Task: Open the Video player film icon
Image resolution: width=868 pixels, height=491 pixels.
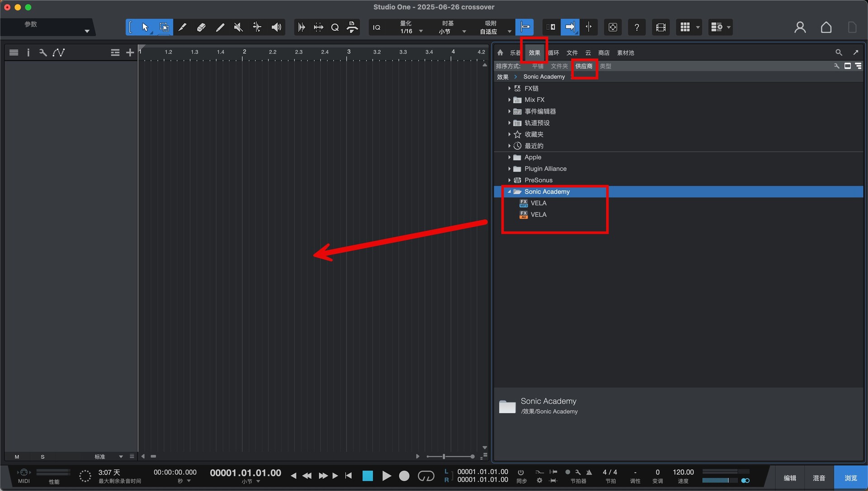Action: 660,27
